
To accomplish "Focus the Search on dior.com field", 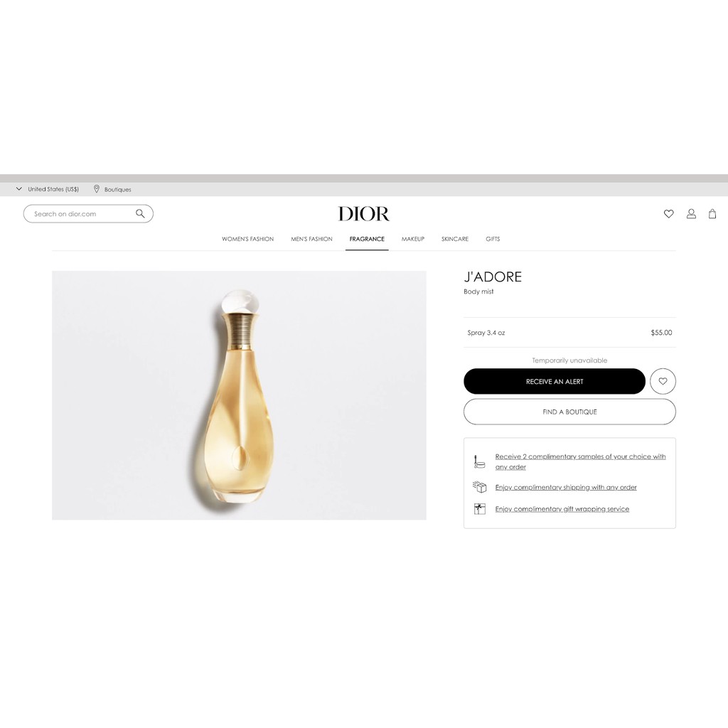I will (88, 213).
